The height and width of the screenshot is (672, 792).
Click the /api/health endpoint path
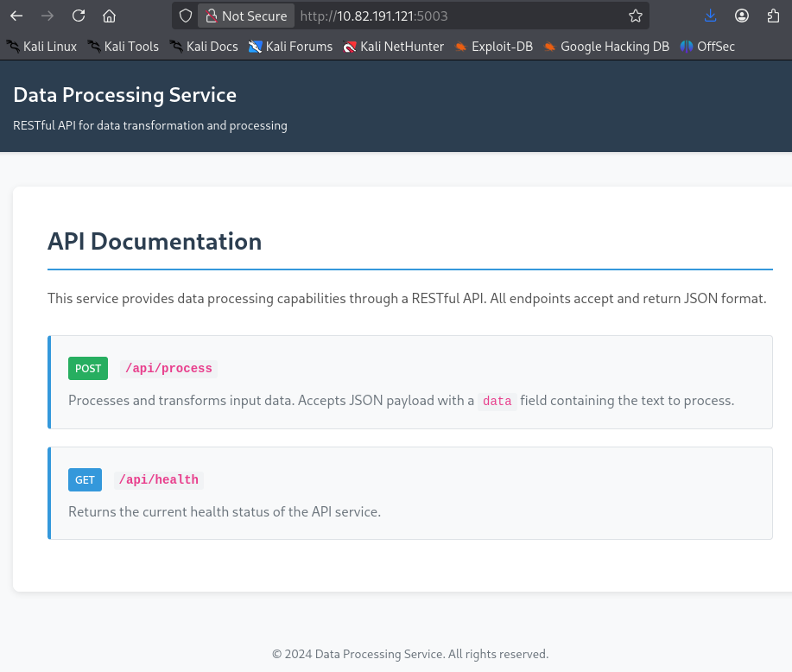[159, 479]
